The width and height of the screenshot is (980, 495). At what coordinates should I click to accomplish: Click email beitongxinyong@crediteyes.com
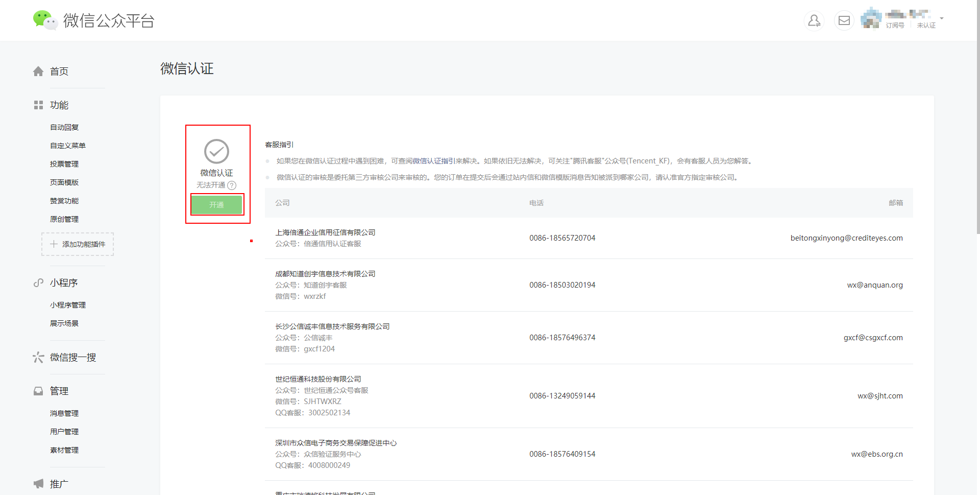click(847, 238)
